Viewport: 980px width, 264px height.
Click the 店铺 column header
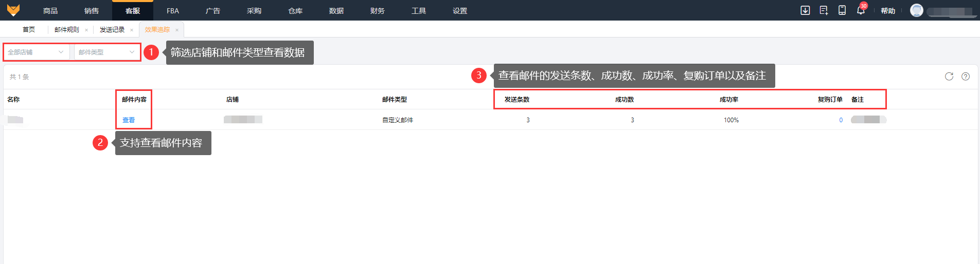[x=233, y=99]
